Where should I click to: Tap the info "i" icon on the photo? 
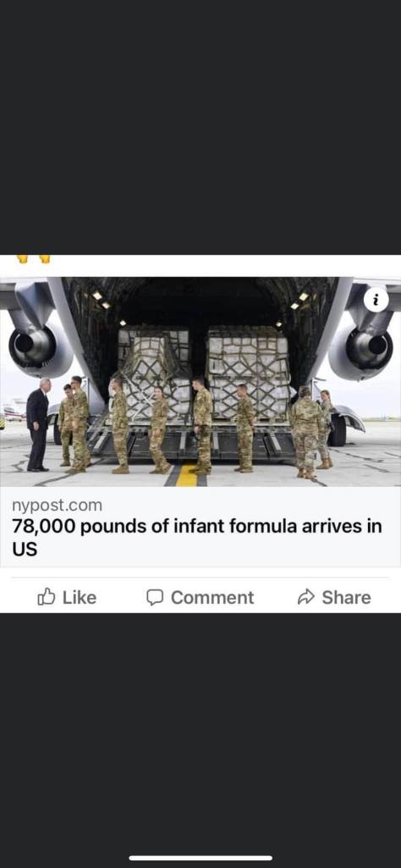(376, 300)
